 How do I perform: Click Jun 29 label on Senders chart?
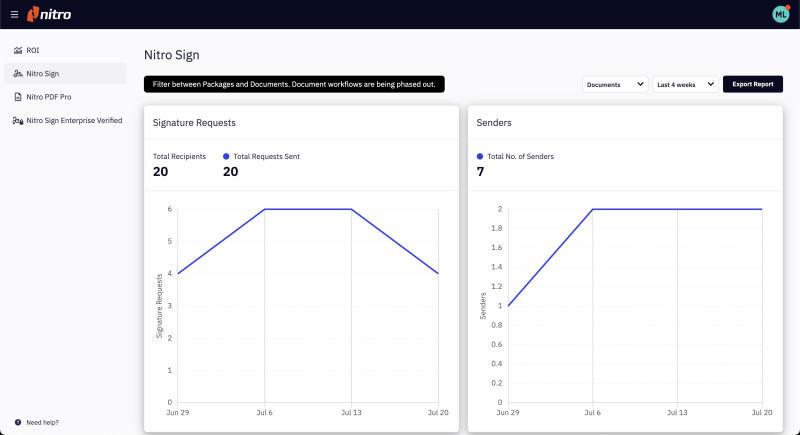[x=508, y=413]
